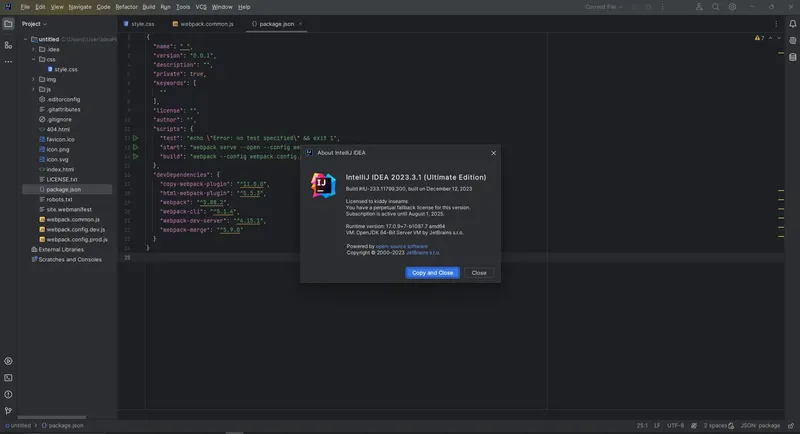Open the Tools menu

click(183, 7)
